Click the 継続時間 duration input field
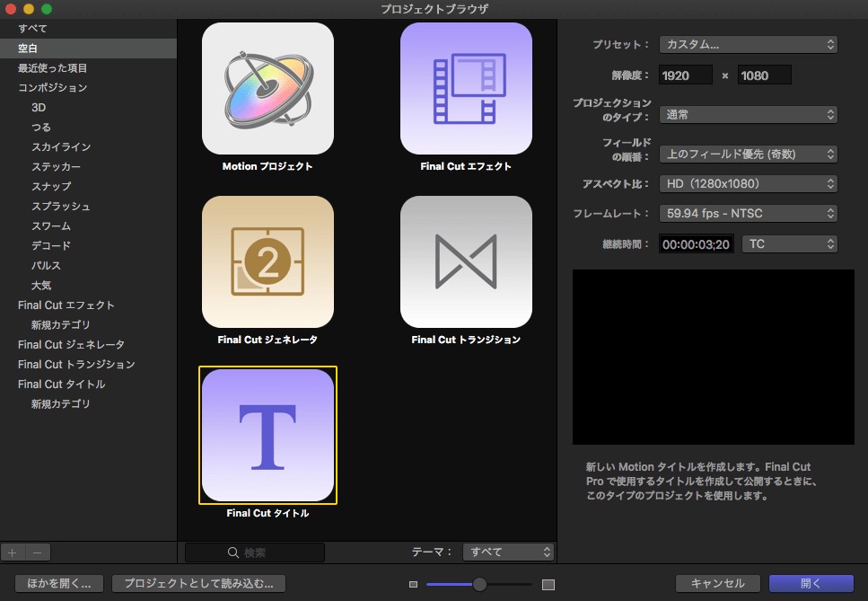Image resolution: width=868 pixels, height=601 pixels. (696, 243)
